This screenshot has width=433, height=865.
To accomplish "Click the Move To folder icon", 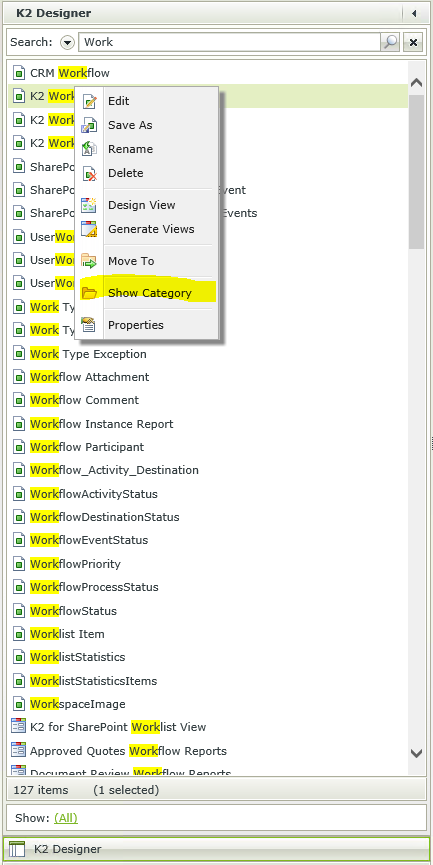I will (89, 261).
